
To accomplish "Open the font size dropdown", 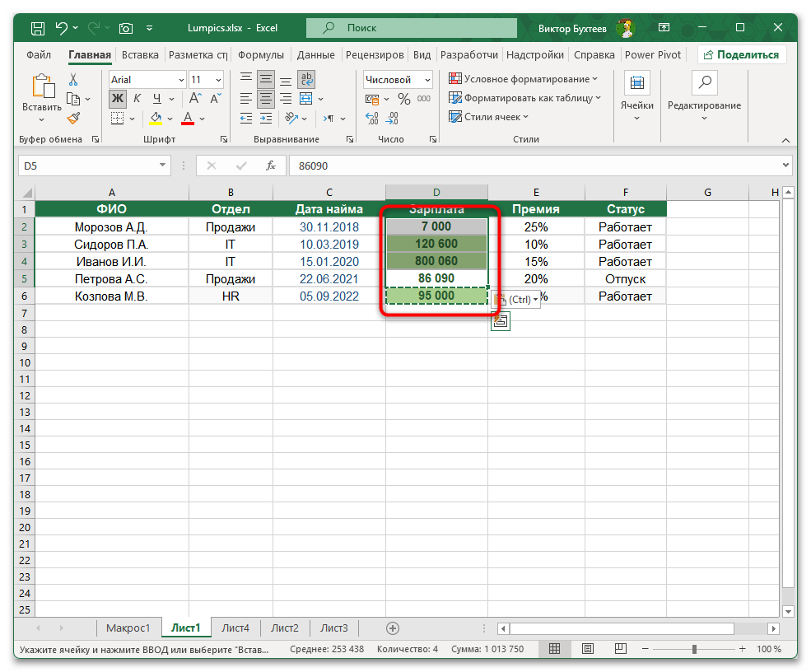I will coord(218,80).
